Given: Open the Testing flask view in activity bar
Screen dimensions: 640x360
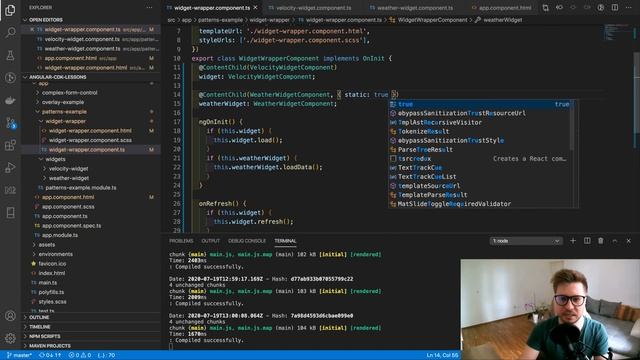Looking at the screenshot, I should pos(10,55).
